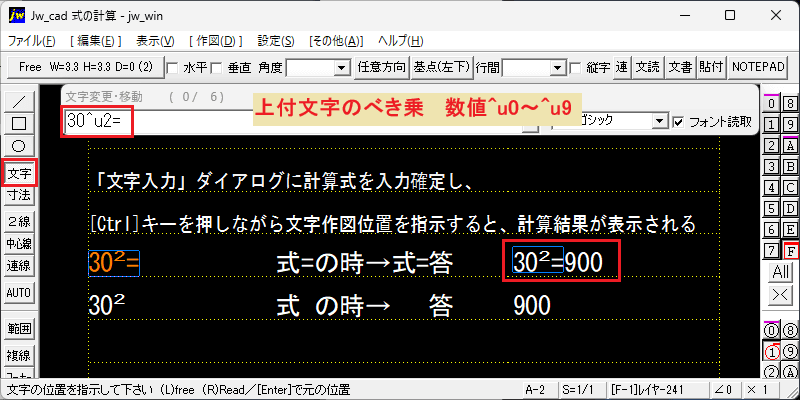Open the ヘルプ help menu
This screenshot has width=800, height=400.
[x=401, y=41]
